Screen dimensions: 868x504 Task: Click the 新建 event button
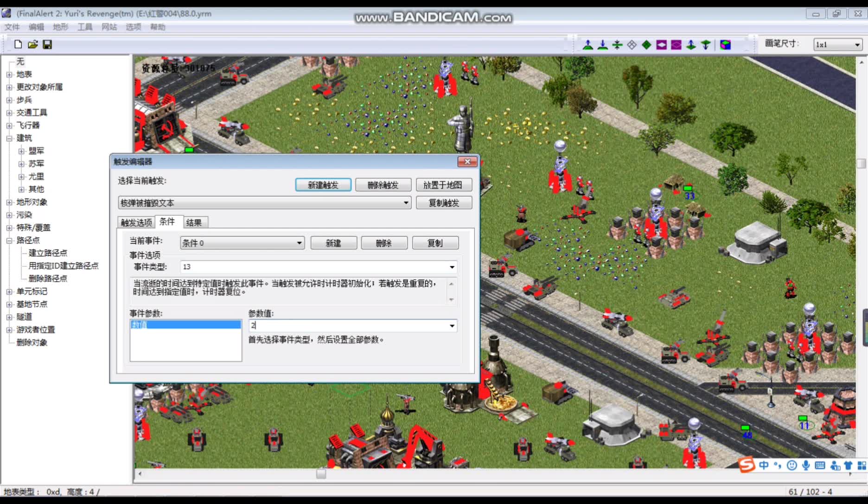tap(333, 243)
